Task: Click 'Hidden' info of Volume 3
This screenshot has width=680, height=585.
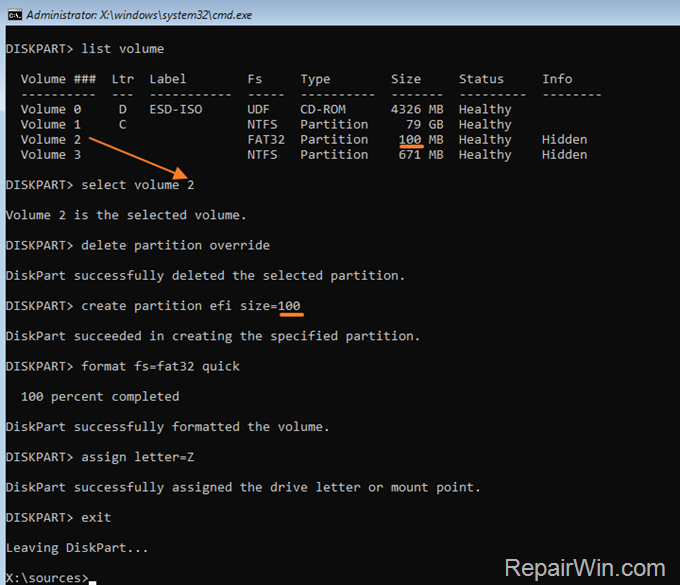Action: click(x=565, y=155)
